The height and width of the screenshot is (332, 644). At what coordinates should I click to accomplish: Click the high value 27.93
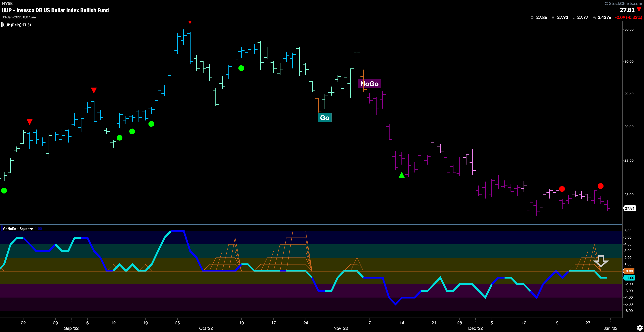click(x=563, y=18)
